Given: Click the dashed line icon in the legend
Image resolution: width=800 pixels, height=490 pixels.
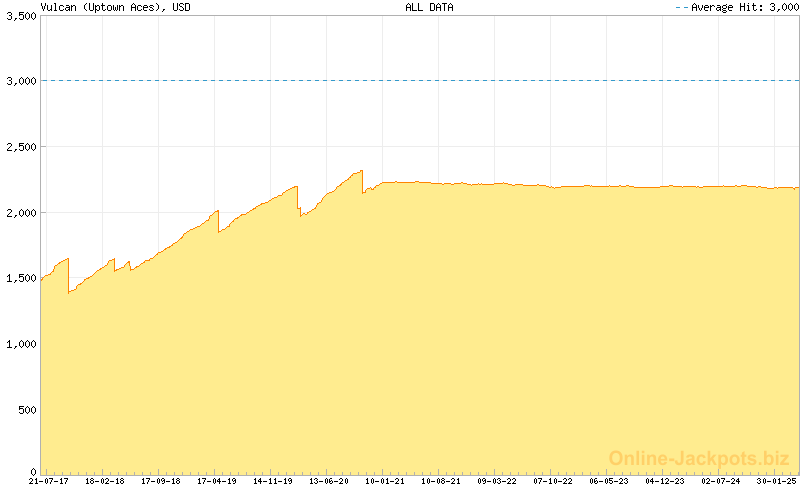Looking at the screenshot, I should pyautogui.click(x=682, y=7).
